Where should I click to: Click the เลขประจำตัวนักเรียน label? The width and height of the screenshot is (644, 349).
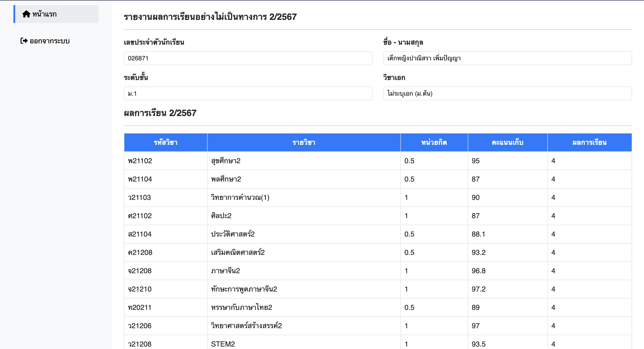click(x=154, y=42)
